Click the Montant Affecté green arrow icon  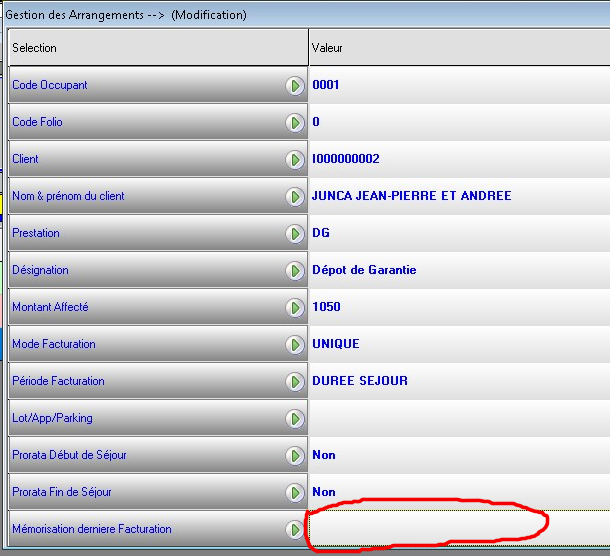point(295,307)
